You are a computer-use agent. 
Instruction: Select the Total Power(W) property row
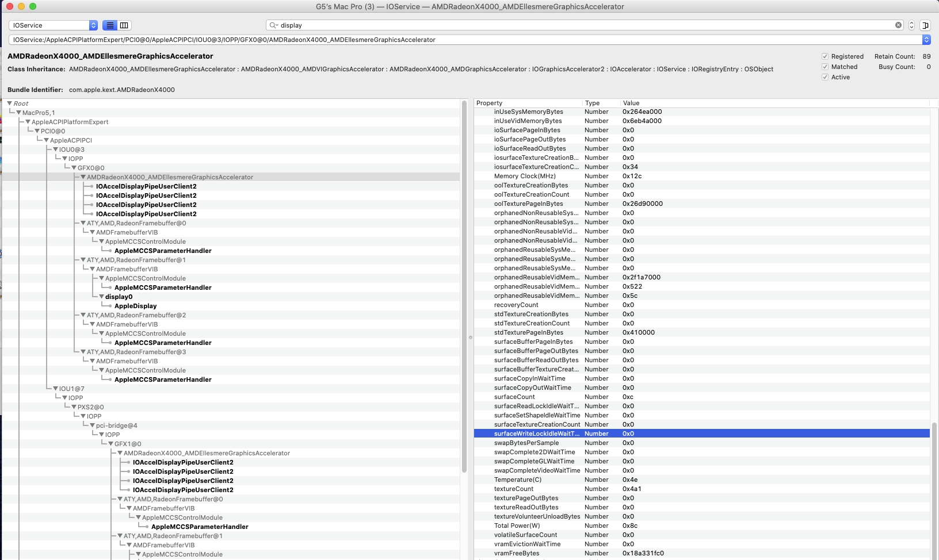(x=701, y=526)
